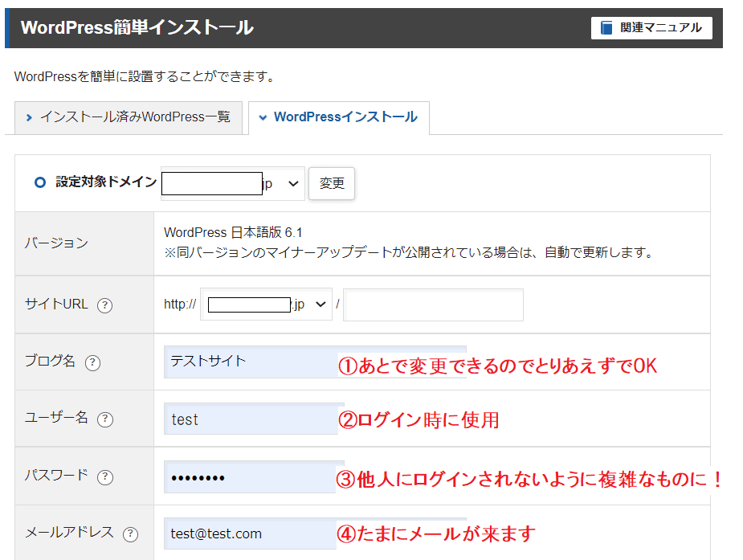Click the バージョン row label
The width and height of the screenshot is (743, 560).
click(56, 243)
